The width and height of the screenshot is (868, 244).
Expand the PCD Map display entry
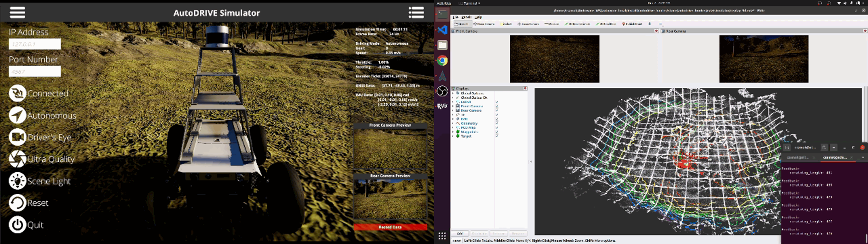pos(454,128)
